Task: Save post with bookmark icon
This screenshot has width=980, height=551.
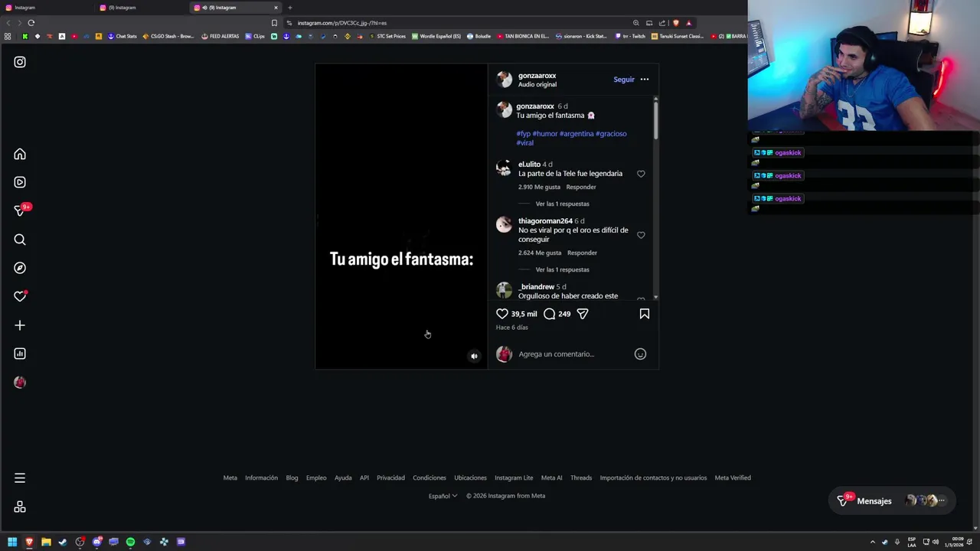Action: tap(645, 314)
